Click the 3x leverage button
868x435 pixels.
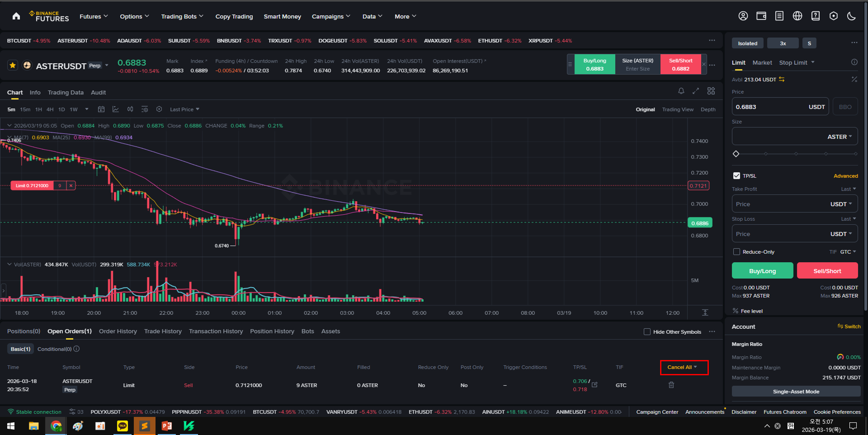pos(783,43)
